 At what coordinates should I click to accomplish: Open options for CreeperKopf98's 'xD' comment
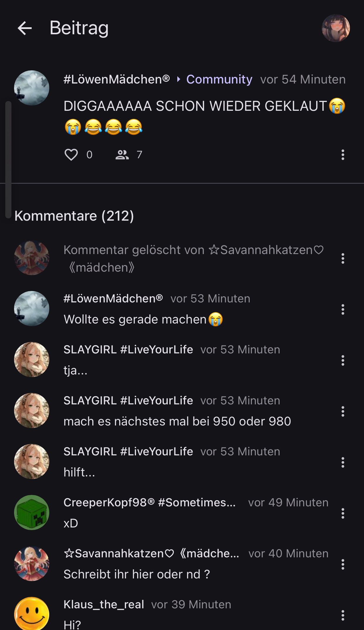tap(343, 513)
